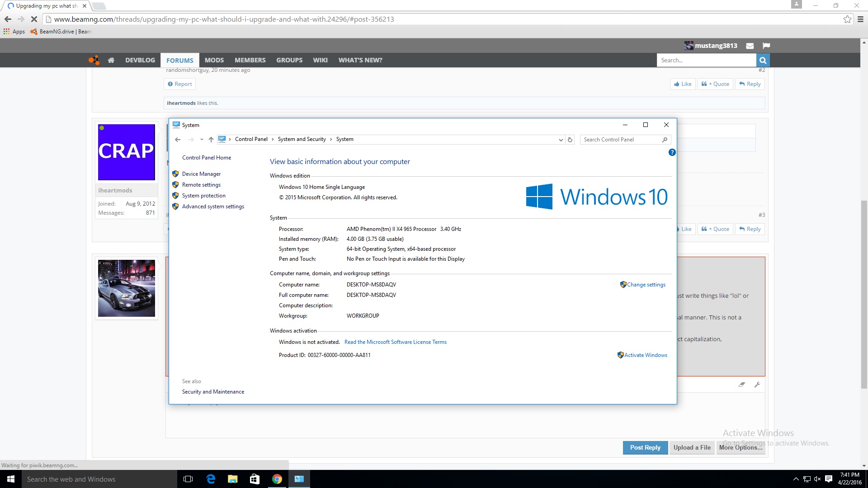Bookmark this page with the star icon
Viewport: 868px width, 488px height.
[847, 19]
